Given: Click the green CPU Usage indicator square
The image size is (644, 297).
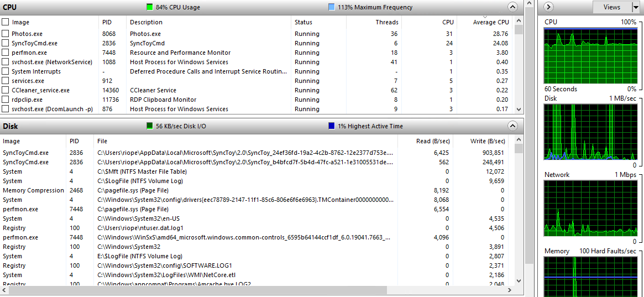Looking at the screenshot, I should click(149, 7).
